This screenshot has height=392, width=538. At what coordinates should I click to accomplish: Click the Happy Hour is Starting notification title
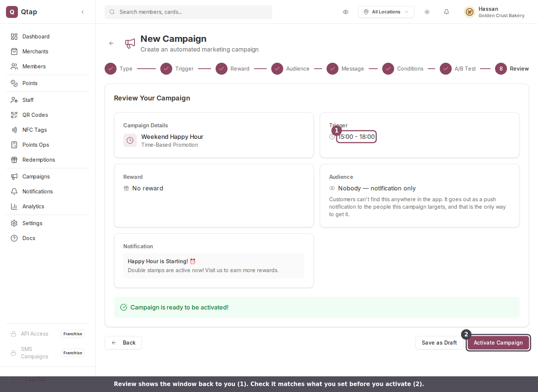[162, 261]
